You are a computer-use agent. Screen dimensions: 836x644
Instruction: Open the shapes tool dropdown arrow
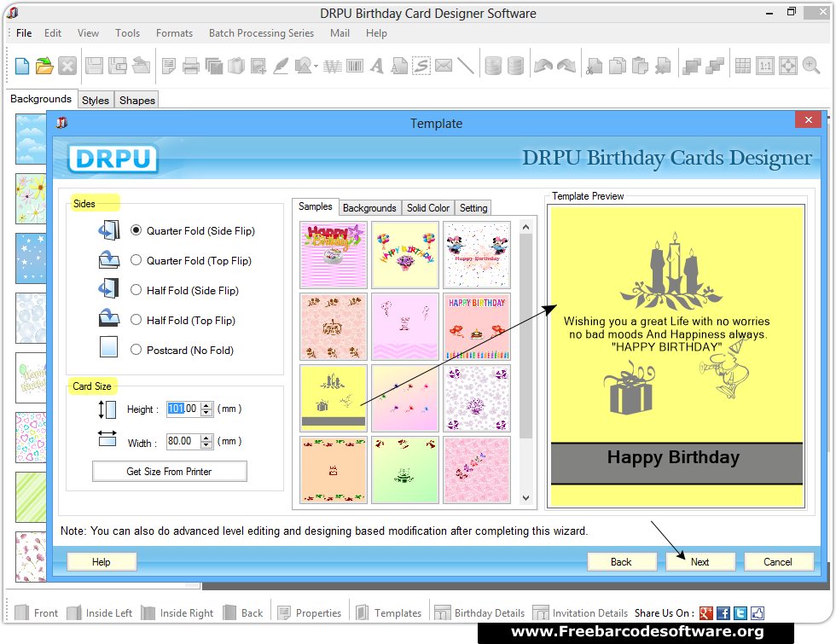click(316, 67)
